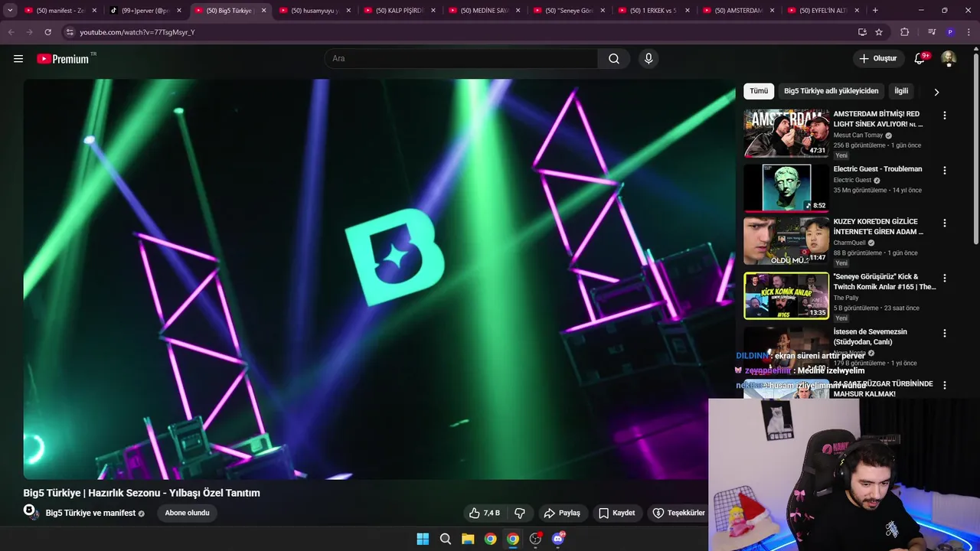Like the video with thumbs up
This screenshot has height=551, width=980.
(x=484, y=513)
